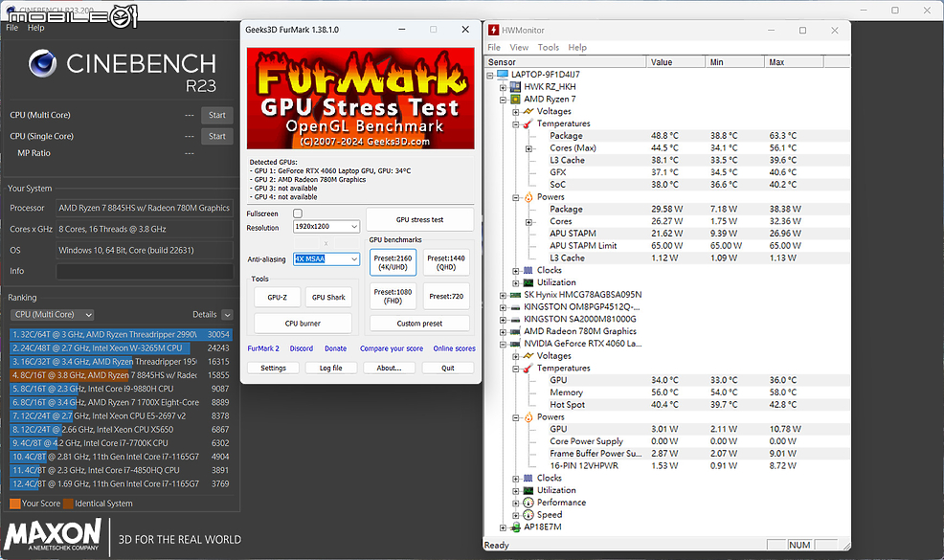Click the AMD Ryzen 7 CPU icon
Viewport: 944px width, 560px height.
click(x=515, y=99)
